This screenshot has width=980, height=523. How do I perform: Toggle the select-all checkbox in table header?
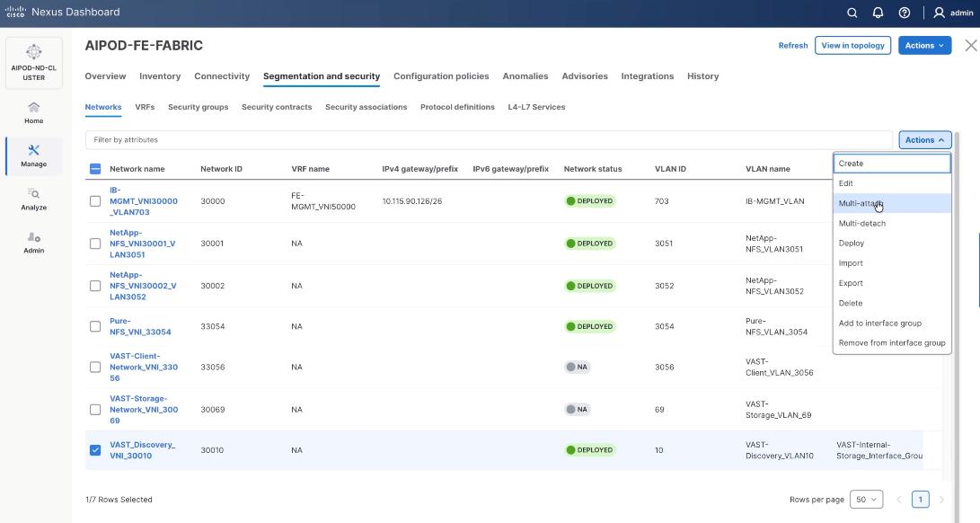click(x=94, y=168)
